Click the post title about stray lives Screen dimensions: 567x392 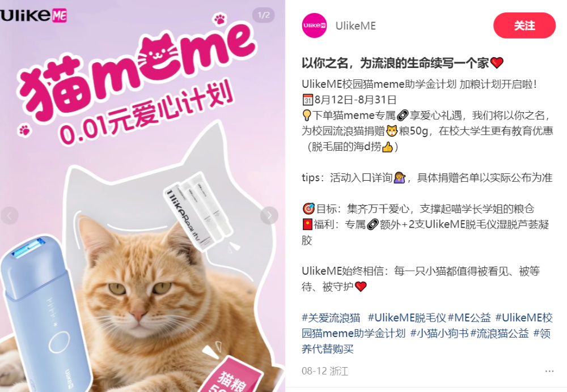click(403, 63)
